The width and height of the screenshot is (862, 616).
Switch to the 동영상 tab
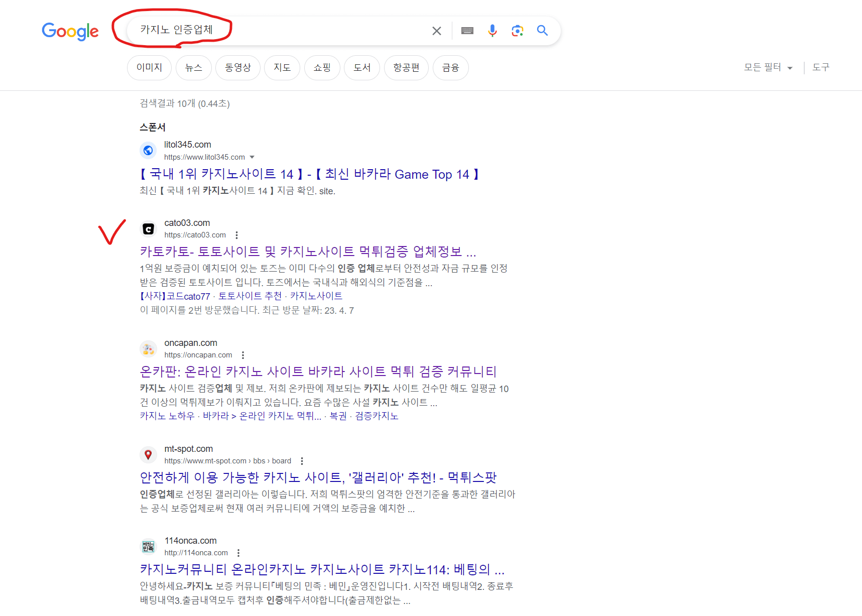point(238,68)
